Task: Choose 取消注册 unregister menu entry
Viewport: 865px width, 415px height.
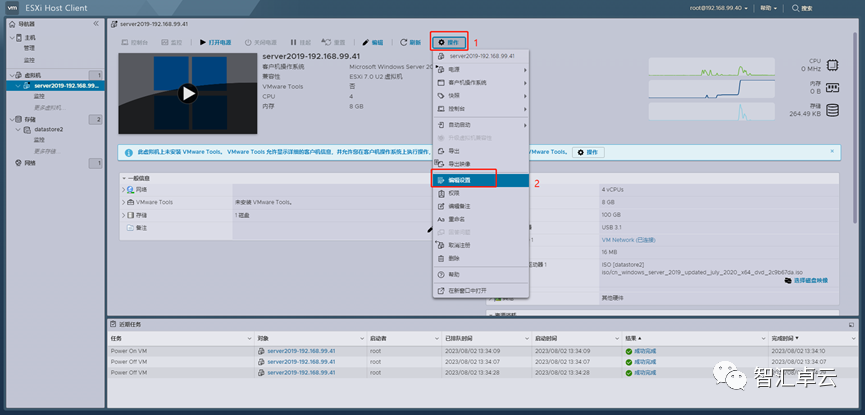Action: [480, 245]
